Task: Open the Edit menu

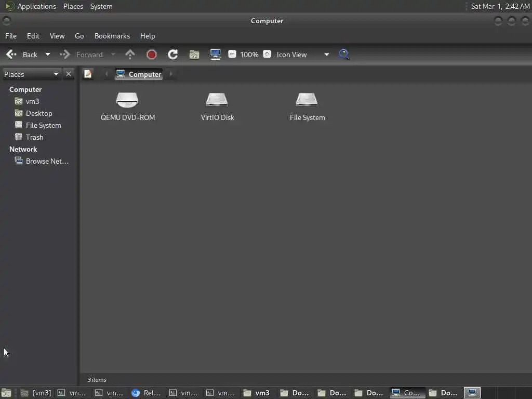Action: pyautogui.click(x=33, y=36)
